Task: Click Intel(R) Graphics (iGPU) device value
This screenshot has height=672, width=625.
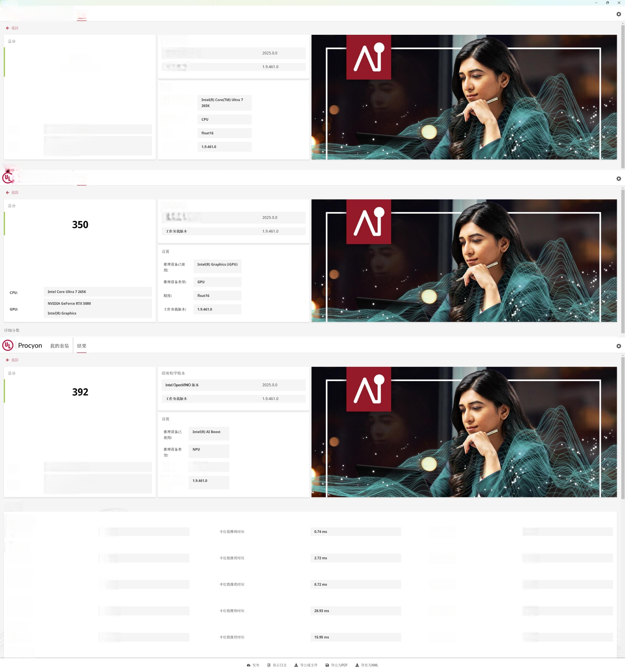Action: tap(217, 266)
